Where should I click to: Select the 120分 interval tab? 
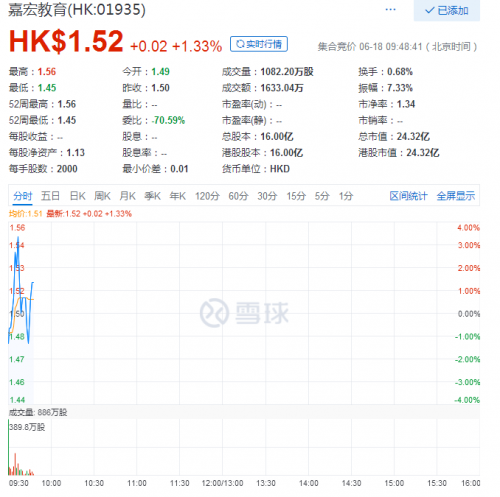pyautogui.click(x=207, y=196)
